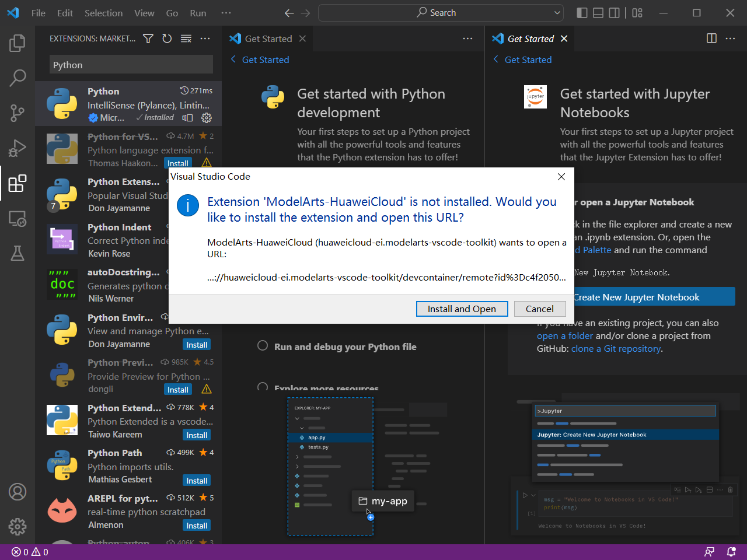
Task: Toggle the bottom panel
Action: [598, 13]
